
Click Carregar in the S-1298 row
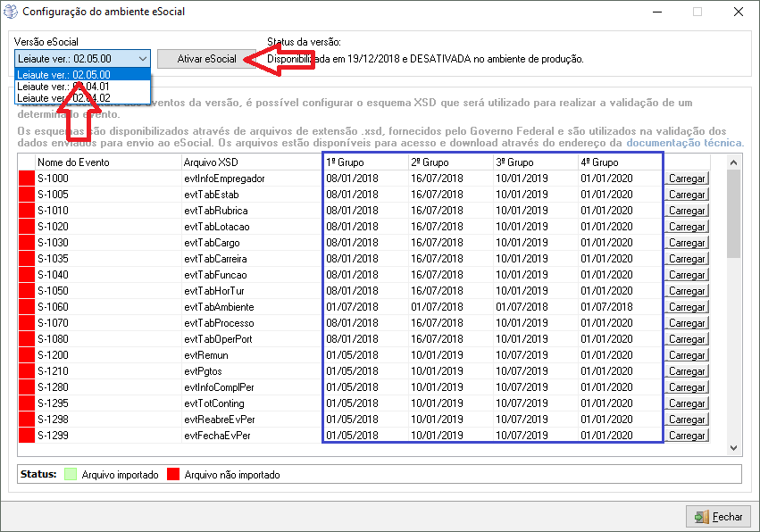tap(687, 420)
